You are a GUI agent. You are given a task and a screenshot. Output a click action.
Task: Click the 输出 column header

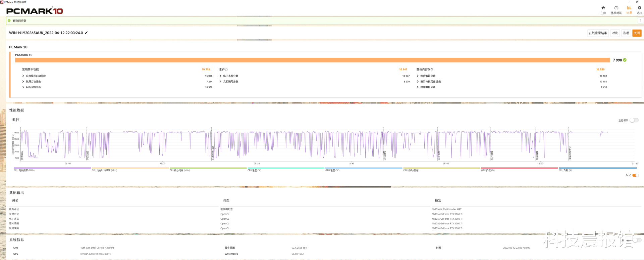point(438,201)
